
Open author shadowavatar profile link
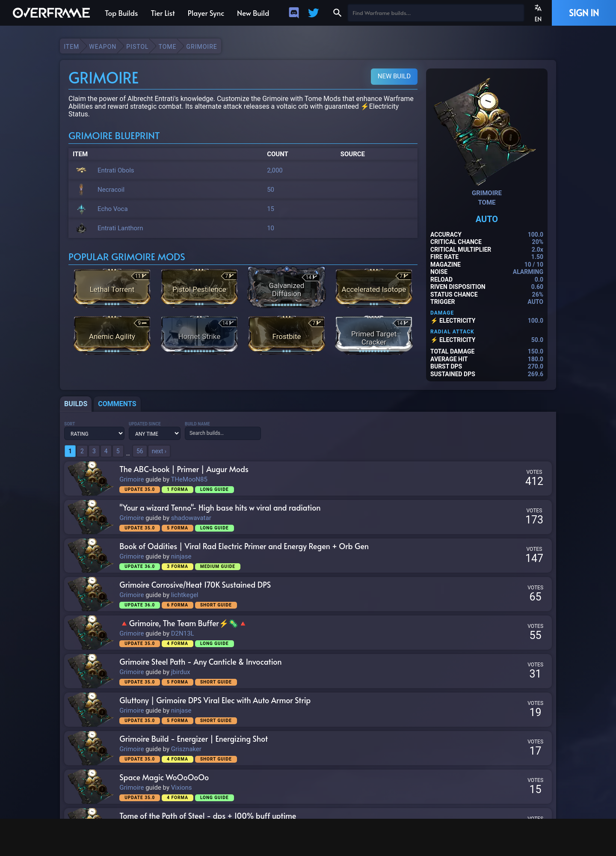coord(191,518)
